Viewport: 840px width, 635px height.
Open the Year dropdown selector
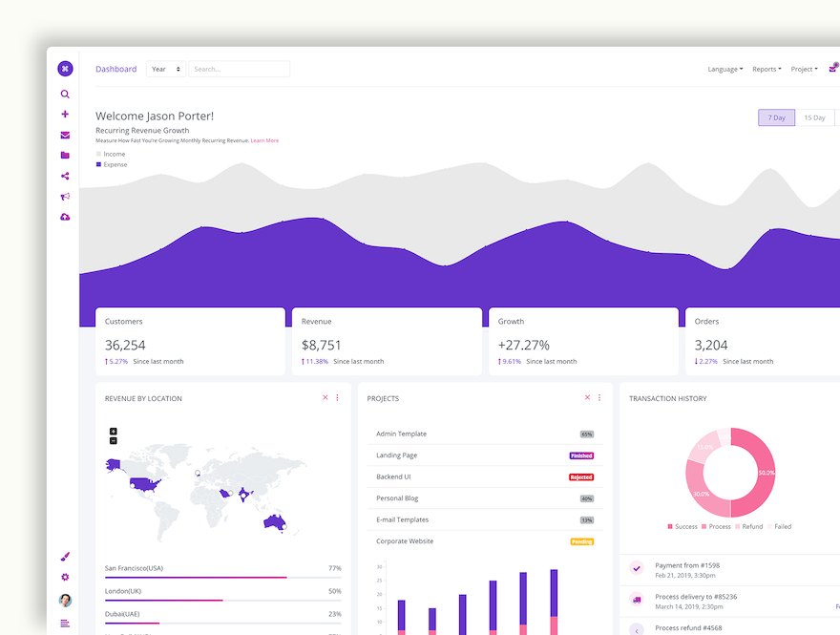click(x=166, y=69)
